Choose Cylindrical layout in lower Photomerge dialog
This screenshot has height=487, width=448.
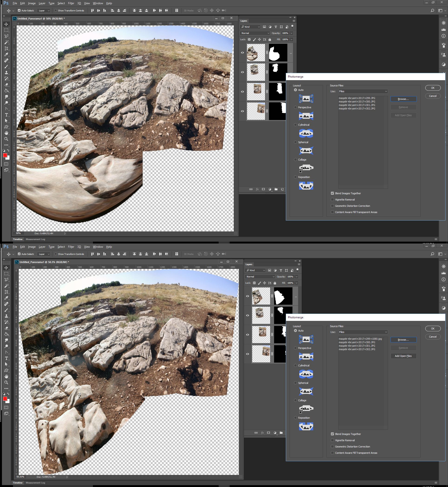coord(295,365)
